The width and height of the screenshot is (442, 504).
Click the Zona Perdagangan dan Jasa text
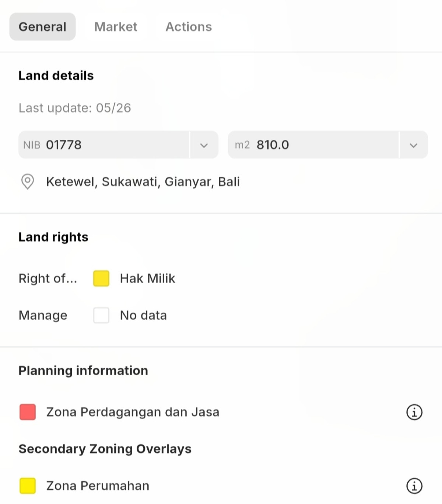[133, 412]
